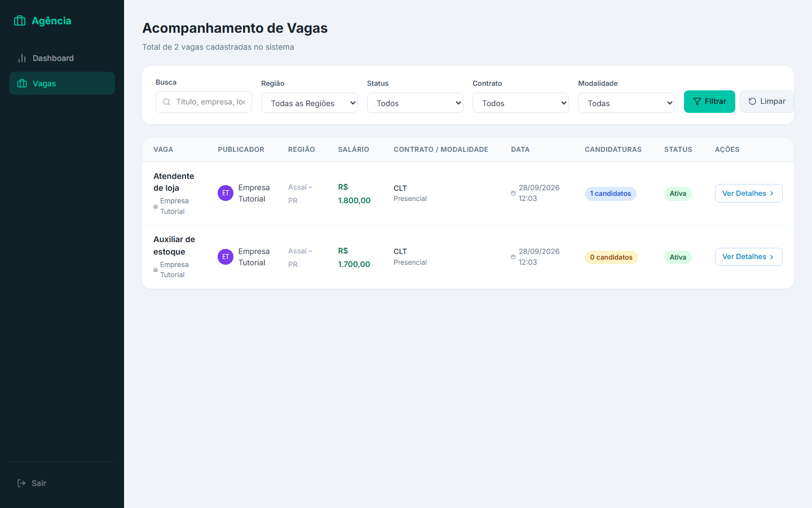Expand the Contrato dropdown
The height and width of the screenshot is (508, 812).
tap(520, 103)
